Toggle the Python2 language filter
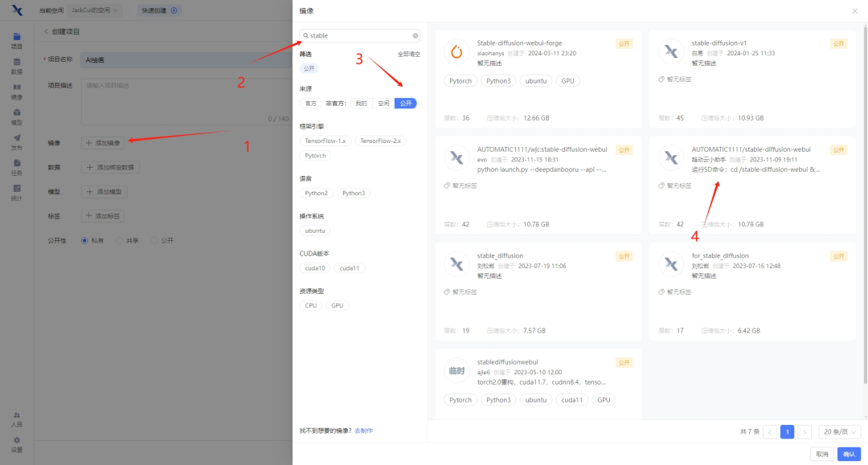This screenshot has width=868, height=465. (x=316, y=193)
